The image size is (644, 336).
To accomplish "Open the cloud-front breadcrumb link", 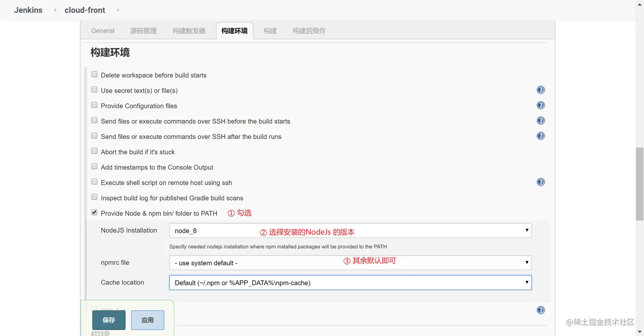I will tap(85, 10).
